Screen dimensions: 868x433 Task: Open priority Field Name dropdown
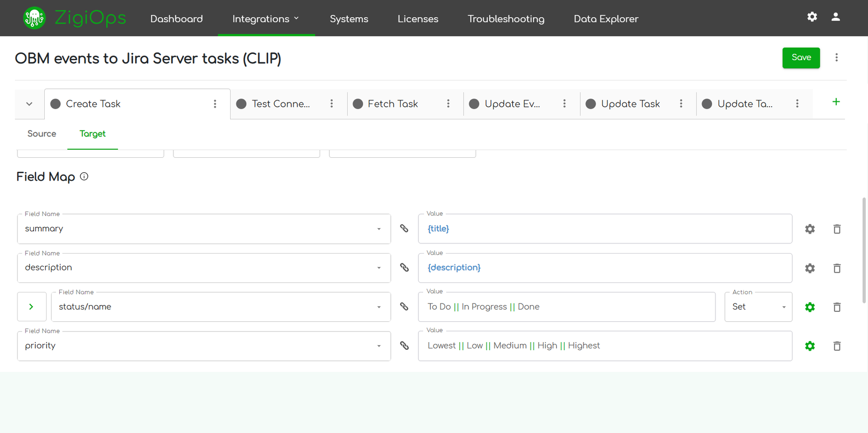[204, 346]
